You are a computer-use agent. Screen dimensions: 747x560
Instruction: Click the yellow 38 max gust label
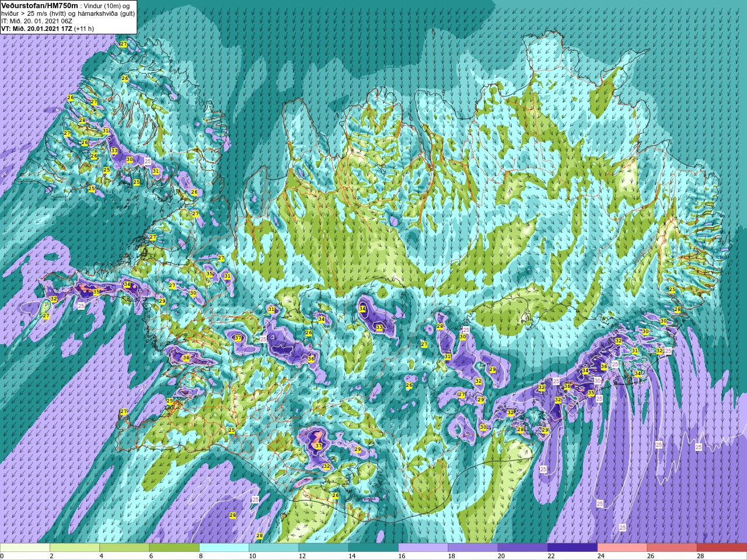(186, 358)
